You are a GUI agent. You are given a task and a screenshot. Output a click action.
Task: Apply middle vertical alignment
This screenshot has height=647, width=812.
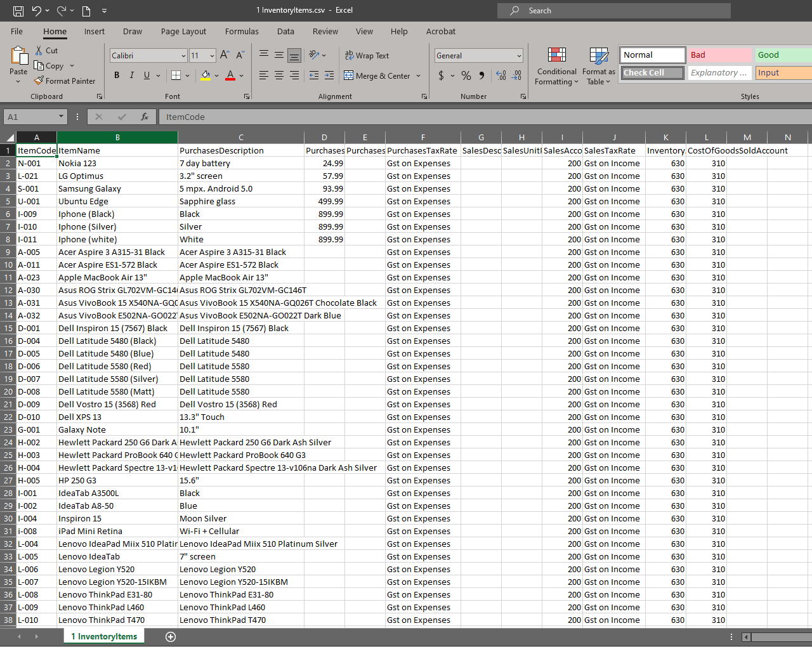tap(279, 55)
